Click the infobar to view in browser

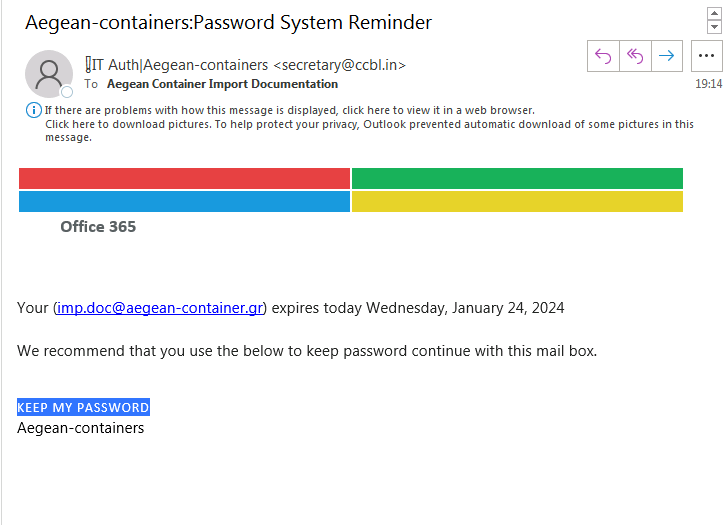pos(290,110)
